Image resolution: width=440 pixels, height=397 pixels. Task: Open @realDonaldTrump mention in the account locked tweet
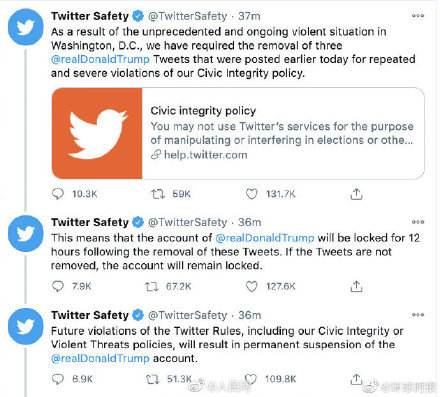pos(265,238)
